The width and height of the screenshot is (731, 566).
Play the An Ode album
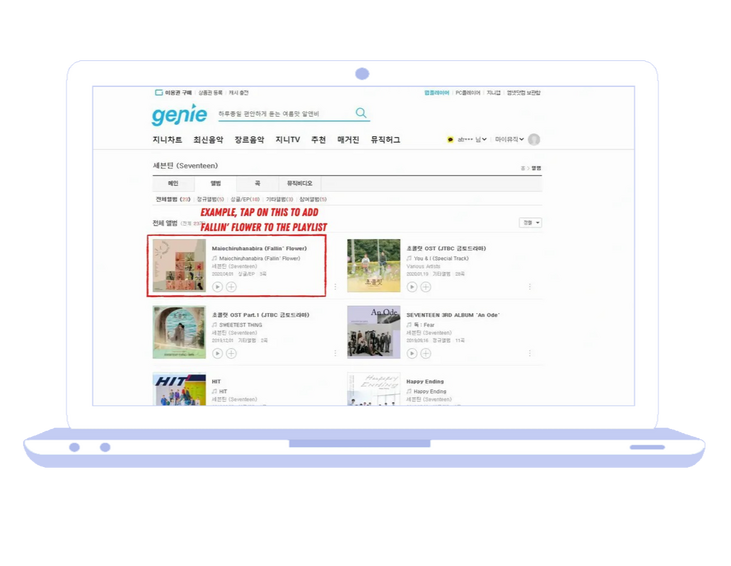click(x=411, y=353)
